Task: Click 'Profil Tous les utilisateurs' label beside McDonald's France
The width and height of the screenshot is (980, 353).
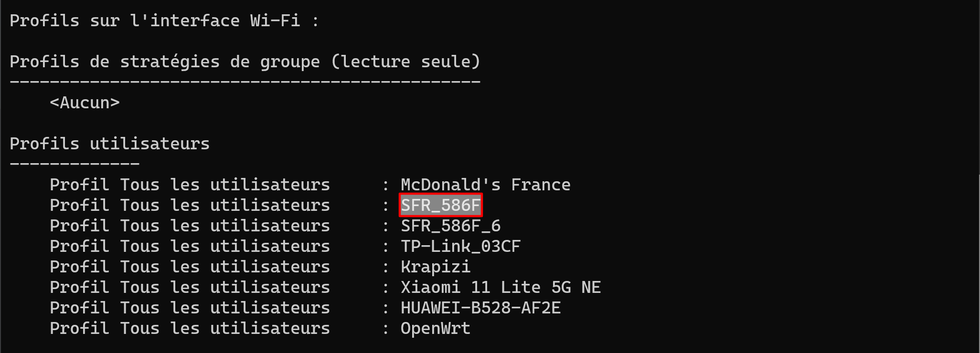Action: 190,185
